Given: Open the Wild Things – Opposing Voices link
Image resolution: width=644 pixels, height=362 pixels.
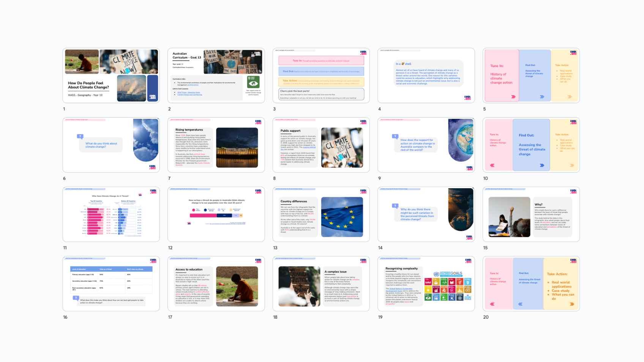Looking at the screenshot, I should 189,92.
